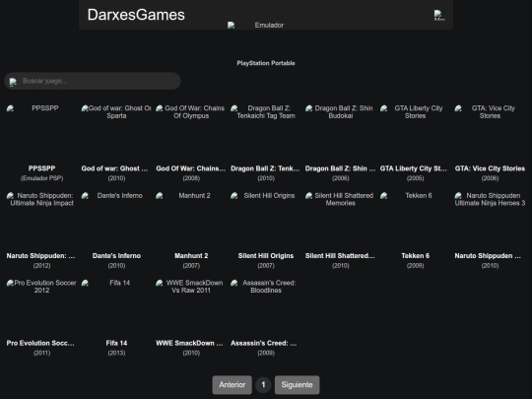532x399 pixels.
Task: Focus the Buscar juego search field
Action: pyautogui.click(x=93, y=81)
